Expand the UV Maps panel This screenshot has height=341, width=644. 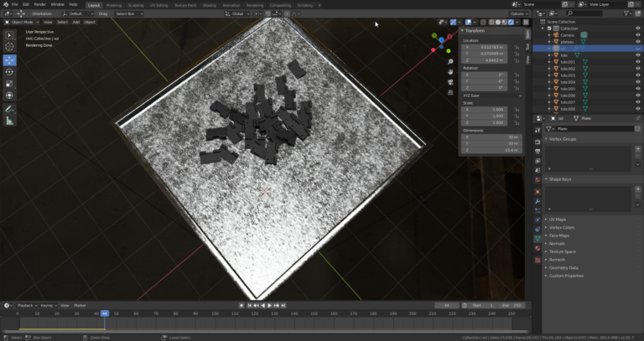click(557, 220)
